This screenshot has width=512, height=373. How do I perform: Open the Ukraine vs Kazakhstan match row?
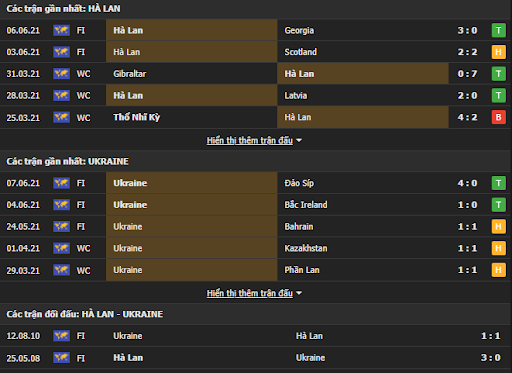point(256,248)
